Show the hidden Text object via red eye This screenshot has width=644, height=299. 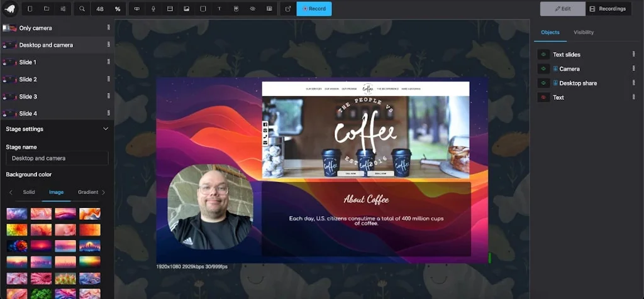[x=543, y=97]
